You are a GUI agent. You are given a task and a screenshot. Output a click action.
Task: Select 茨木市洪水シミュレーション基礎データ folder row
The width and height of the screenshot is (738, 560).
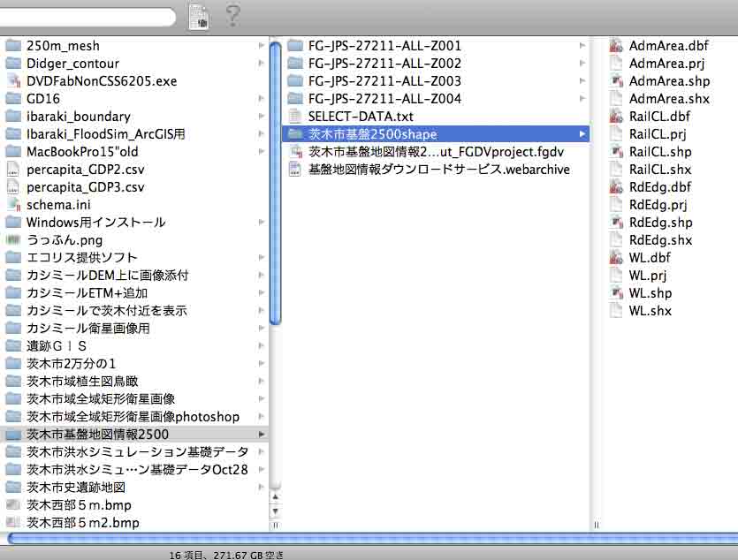[x=134, y=451]
